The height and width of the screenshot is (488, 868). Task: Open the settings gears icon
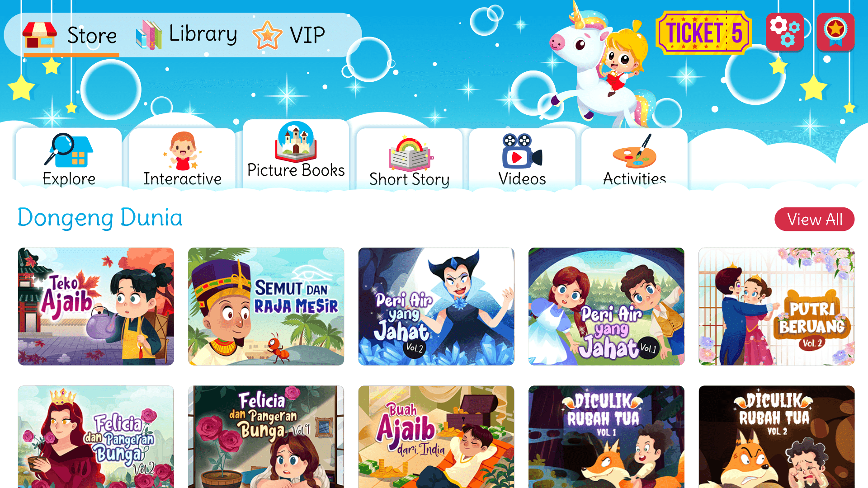pyautogui.click(x=785, y=33)
